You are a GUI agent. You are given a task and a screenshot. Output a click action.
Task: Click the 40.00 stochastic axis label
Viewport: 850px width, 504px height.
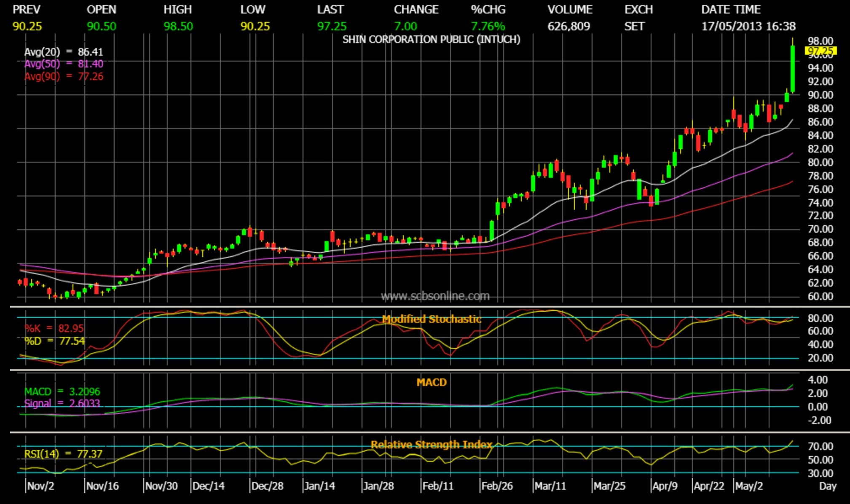pyautogui.click(x=820, y=344)
